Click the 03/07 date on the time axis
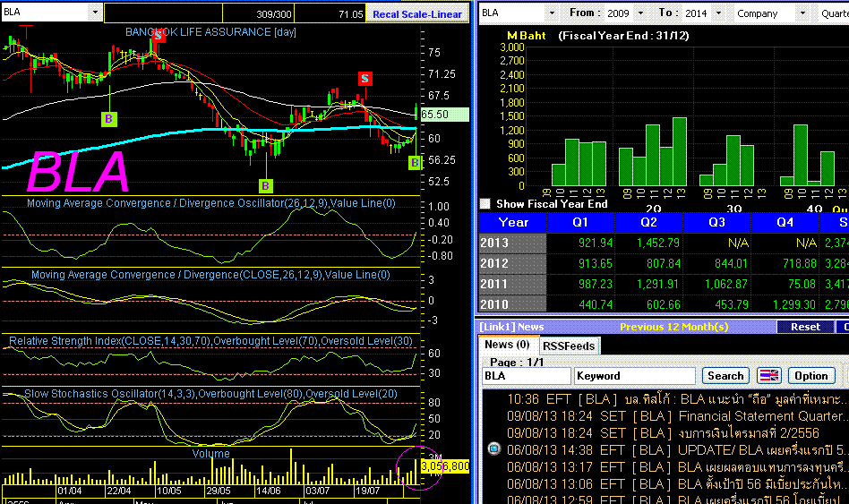This screenshot has height=504, width=849. coord(317,491)
